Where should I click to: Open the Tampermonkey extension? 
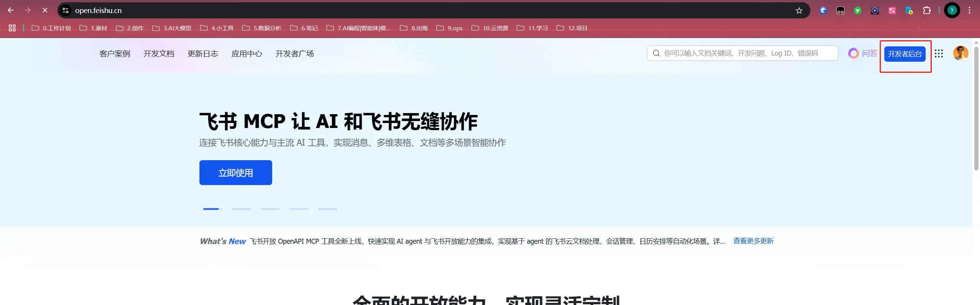(x=840, y=10)
